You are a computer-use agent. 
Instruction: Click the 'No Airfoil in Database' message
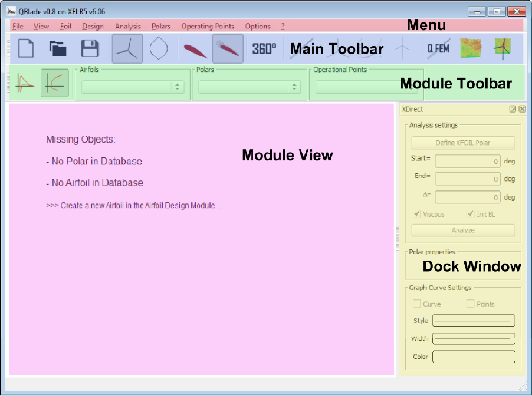click(94, 182)
